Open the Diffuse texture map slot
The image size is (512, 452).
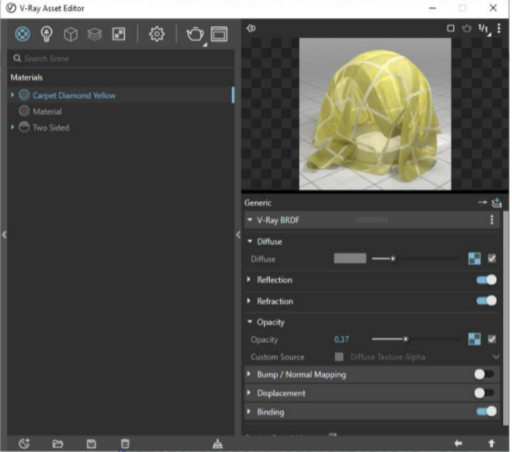coord(474,258)
